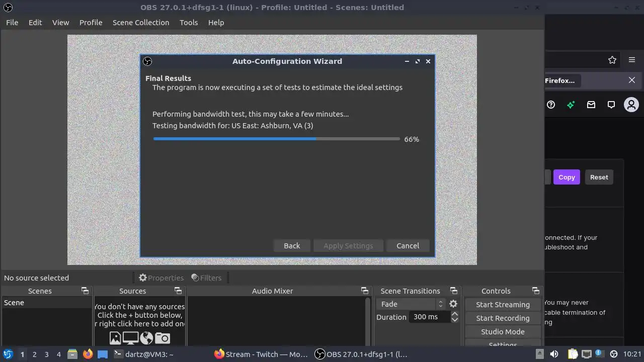
Task: Click the OBS logo in the wizard title bar
Action: pyautogui.click(x=147, y=61)
